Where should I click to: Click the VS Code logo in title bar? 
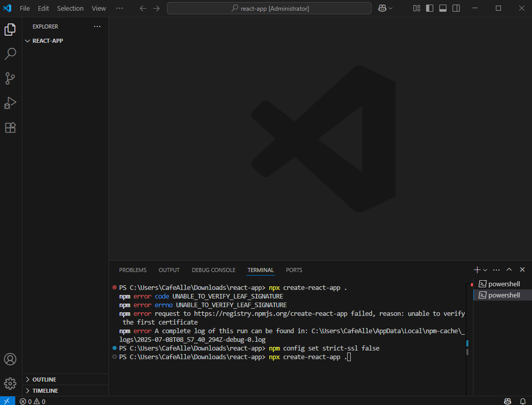[x=8, y=8]
